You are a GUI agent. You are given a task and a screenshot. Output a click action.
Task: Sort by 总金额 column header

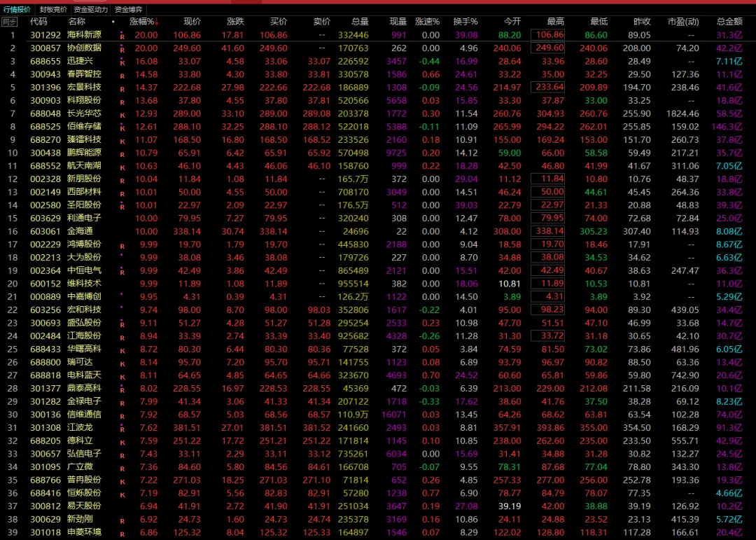(729, 22)
